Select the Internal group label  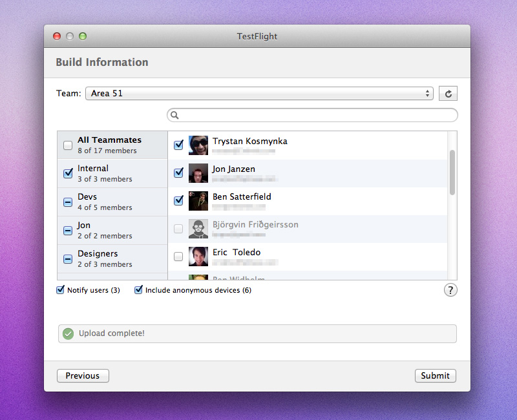pyautogui.click(x=93, y=169)
